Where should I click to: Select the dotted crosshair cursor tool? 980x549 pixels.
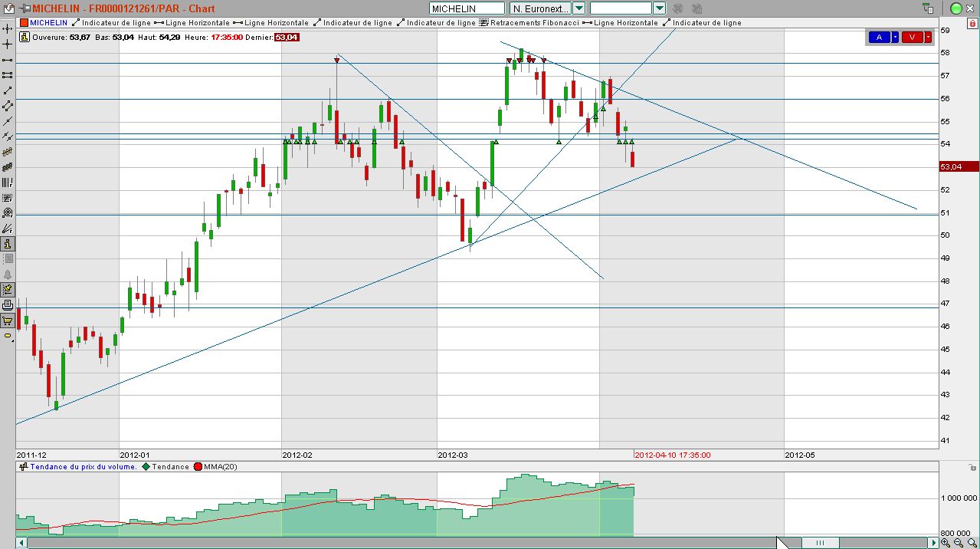[8, 28]
